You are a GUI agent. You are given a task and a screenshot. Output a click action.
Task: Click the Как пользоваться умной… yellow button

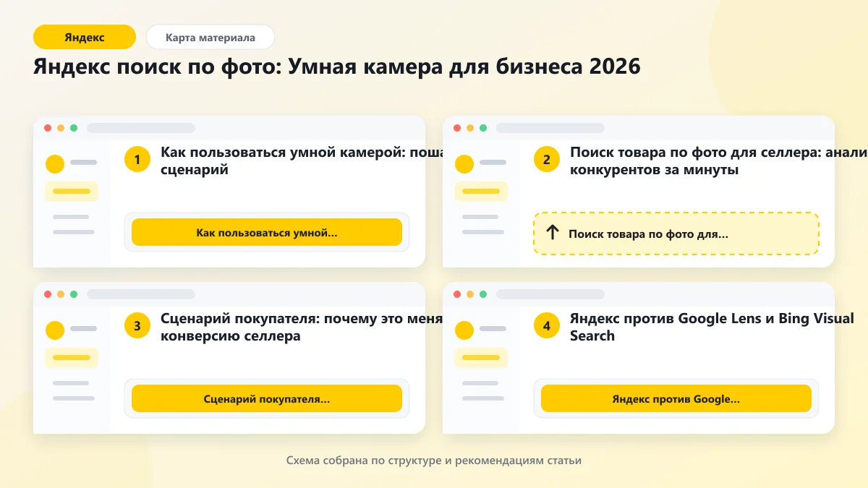pos(267,232)
